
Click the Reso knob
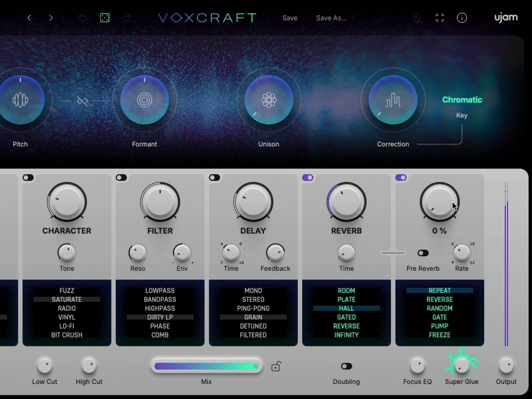point(138,253)
